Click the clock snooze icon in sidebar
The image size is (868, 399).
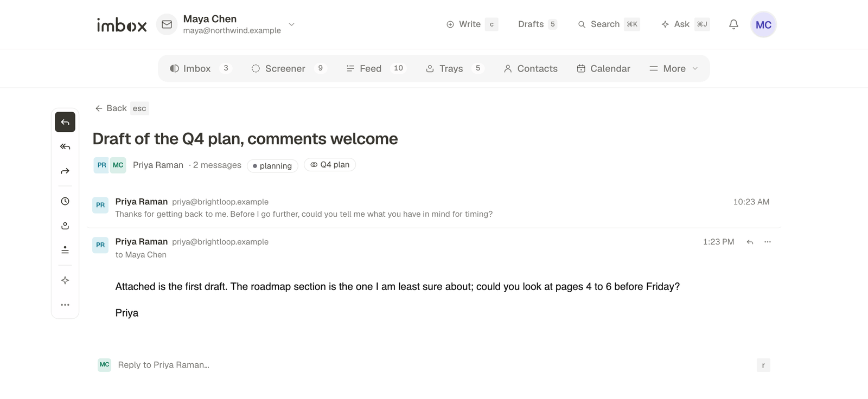pos(65,201)
